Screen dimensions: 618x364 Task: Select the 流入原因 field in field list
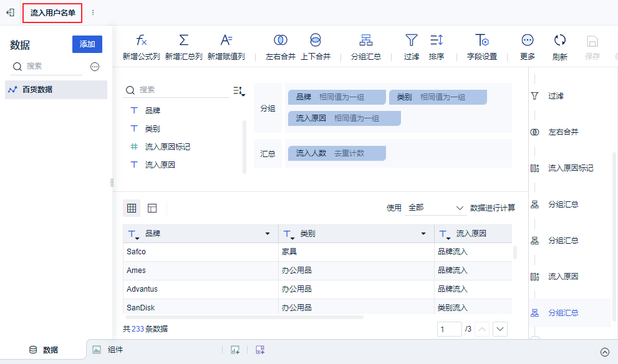click(160, 165)
